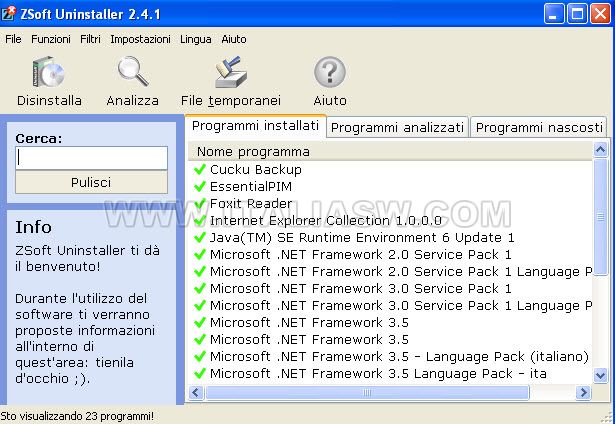This screenshot has height=424, width=615.
Task: Open the Filtri menu
Action: click(90, 39)
